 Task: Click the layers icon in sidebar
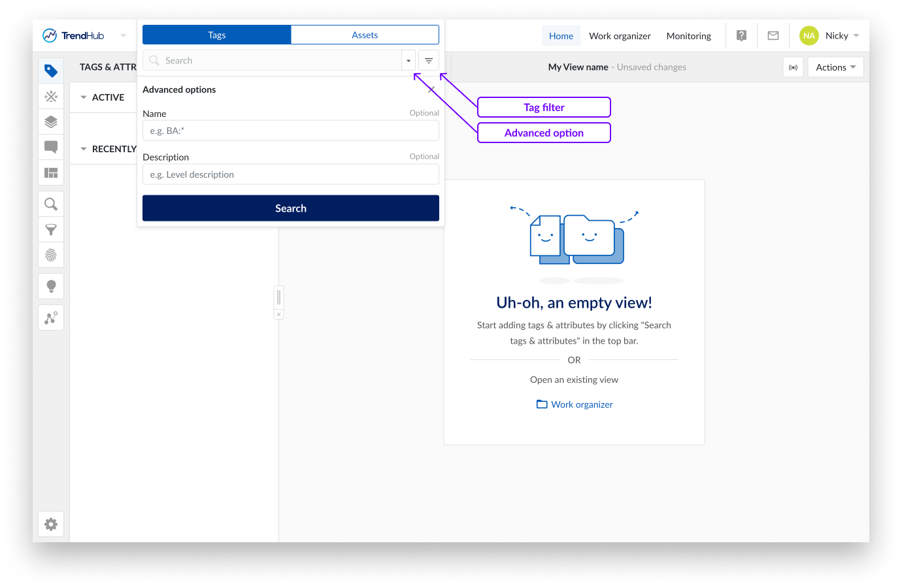point(51,122)
